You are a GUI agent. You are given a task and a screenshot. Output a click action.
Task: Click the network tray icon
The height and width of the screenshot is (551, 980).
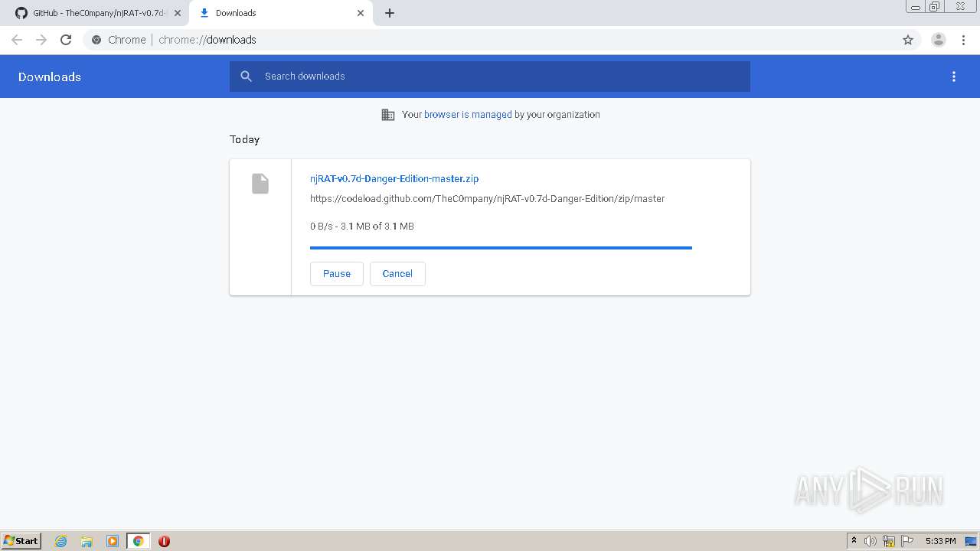point(889,541)
